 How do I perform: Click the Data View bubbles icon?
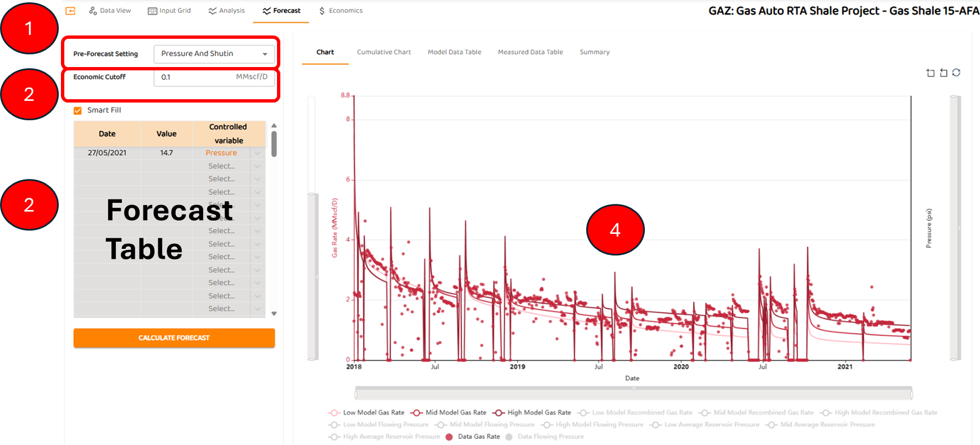coord(93,11)
